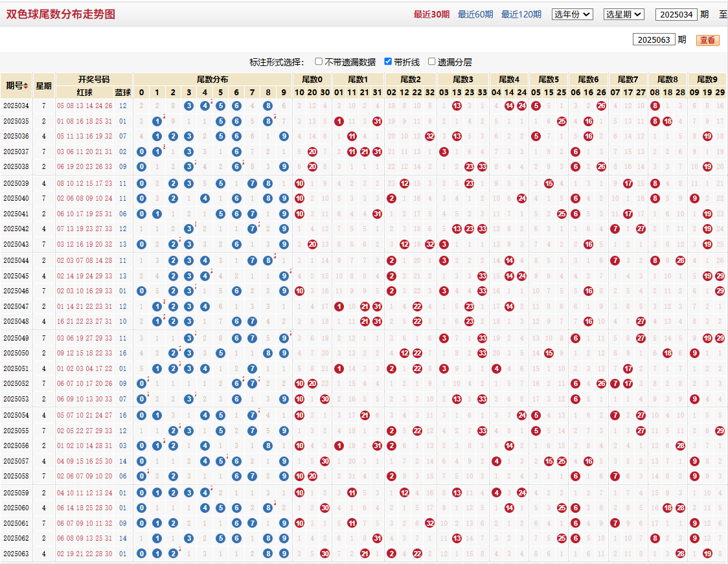Select red ball 29 in row 2025046
Viewport: 728px width, 564px height.
point(720,291)
